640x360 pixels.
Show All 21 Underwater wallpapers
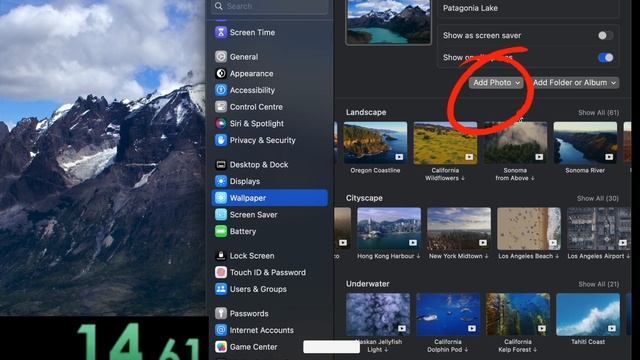click(598, 284)
